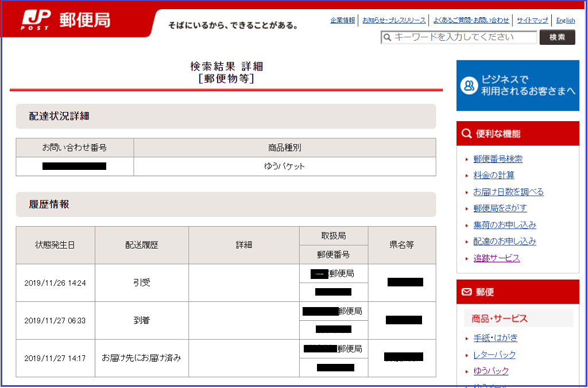
Task: Click the slogan そばにいるから、できることがある。
Action: tap(233, 26)
